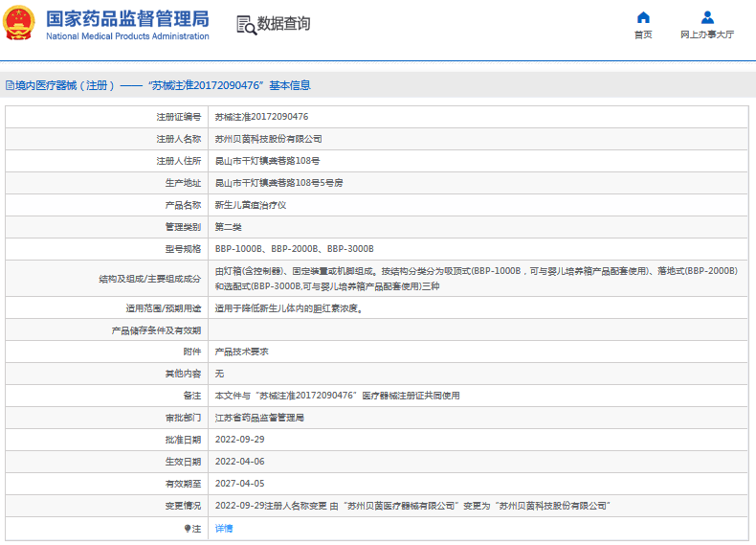Image resolution: width=756 pixels, height=545 pixels.
Task: Select registrant name 苏州贝茵科技股份有限公司
Action: 269,139
